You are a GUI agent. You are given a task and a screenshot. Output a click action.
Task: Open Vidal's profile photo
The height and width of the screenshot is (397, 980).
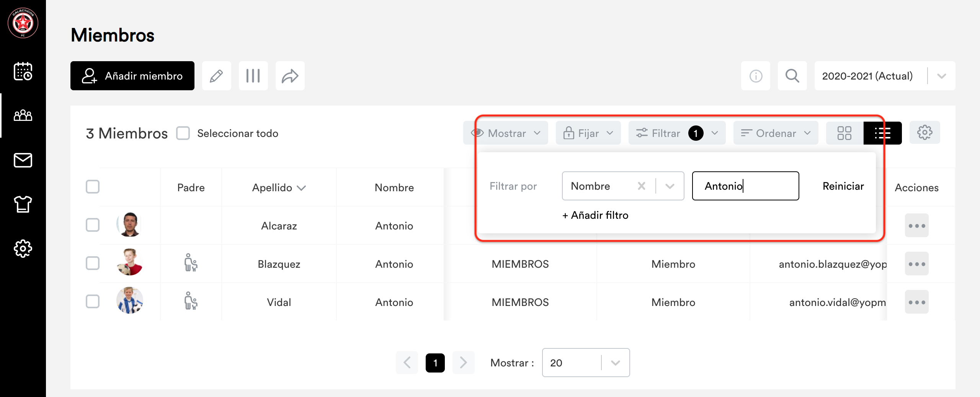coord(130,301)
